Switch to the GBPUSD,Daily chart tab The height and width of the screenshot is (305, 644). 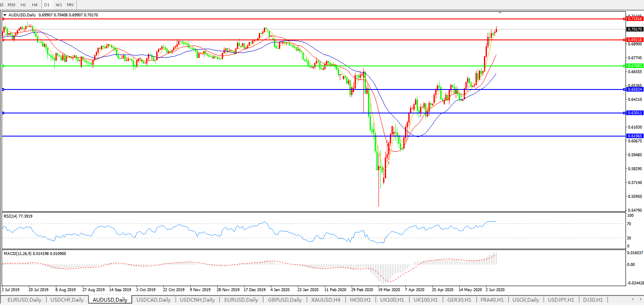[284, 300]
